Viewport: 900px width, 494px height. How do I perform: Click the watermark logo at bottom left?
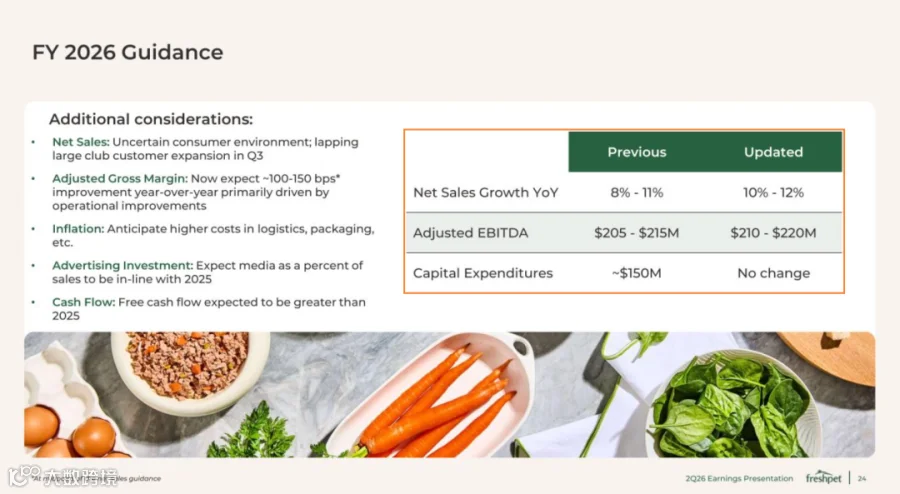point(23,476)
